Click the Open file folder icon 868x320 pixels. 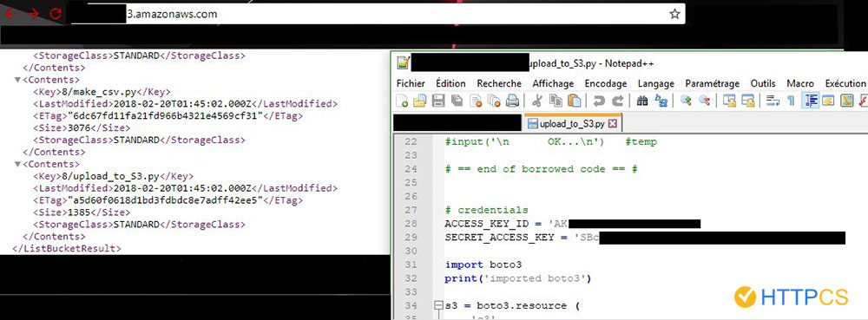click(420, 101)
